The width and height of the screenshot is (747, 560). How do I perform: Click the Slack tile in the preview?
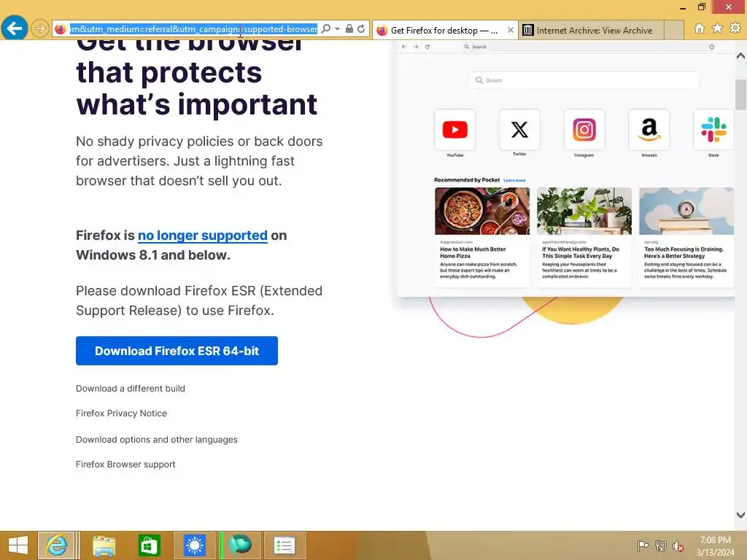point(713,130)
